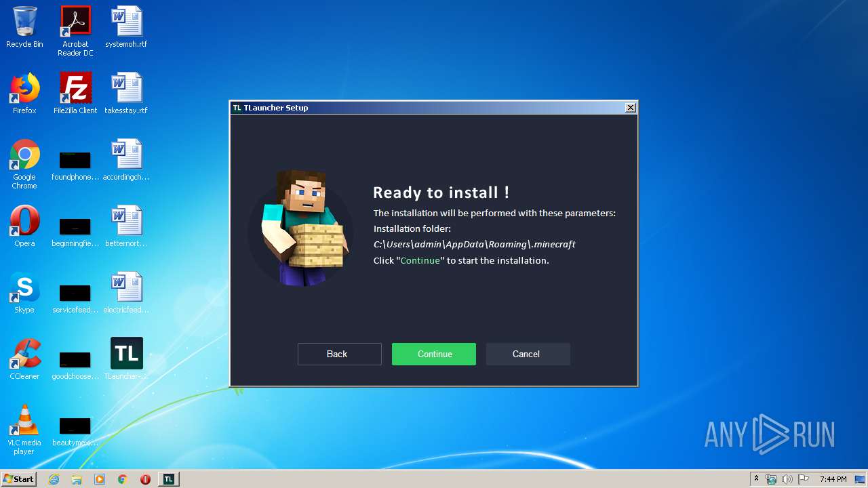Select VLC media player desktop icon
The width and height of the screenshot is (868, 488).
tap(24, 430)
